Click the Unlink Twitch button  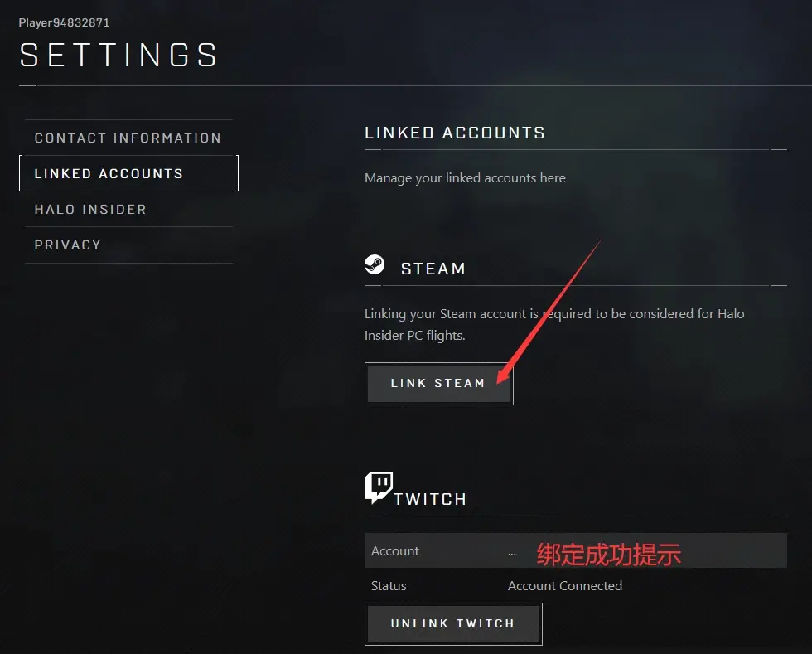[453, 624]
